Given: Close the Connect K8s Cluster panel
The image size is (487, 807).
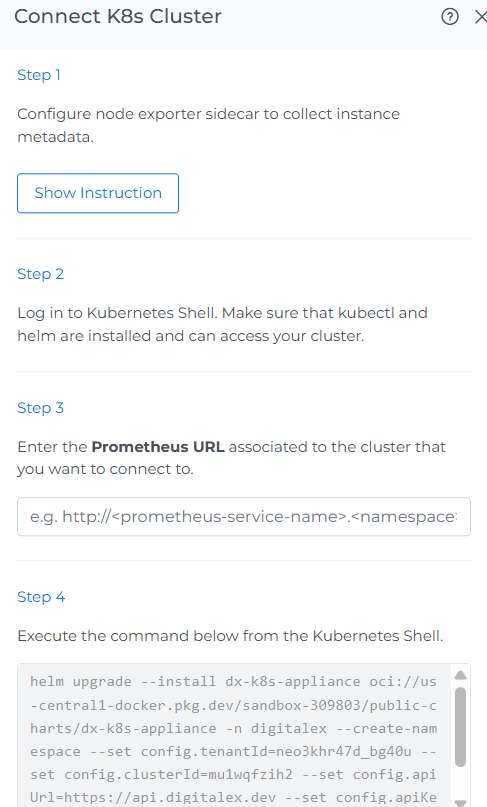Looking at the screenshot, I should (x=480, y=17).
